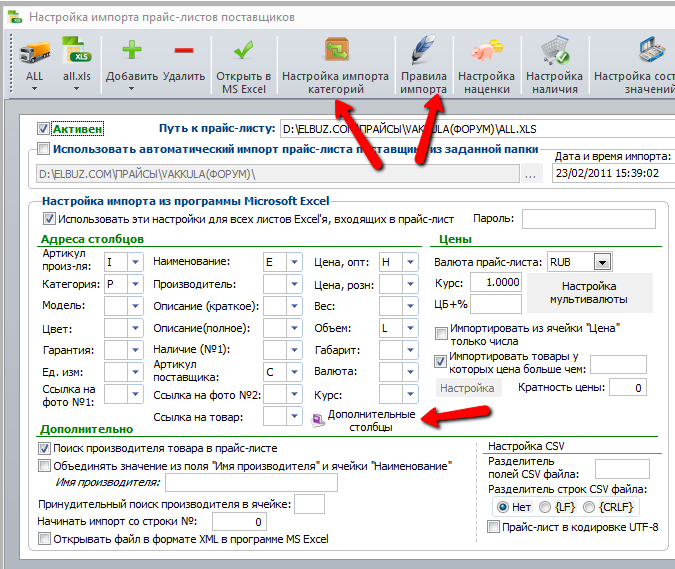Click Дополнительные столбцы link

point(371,421)
